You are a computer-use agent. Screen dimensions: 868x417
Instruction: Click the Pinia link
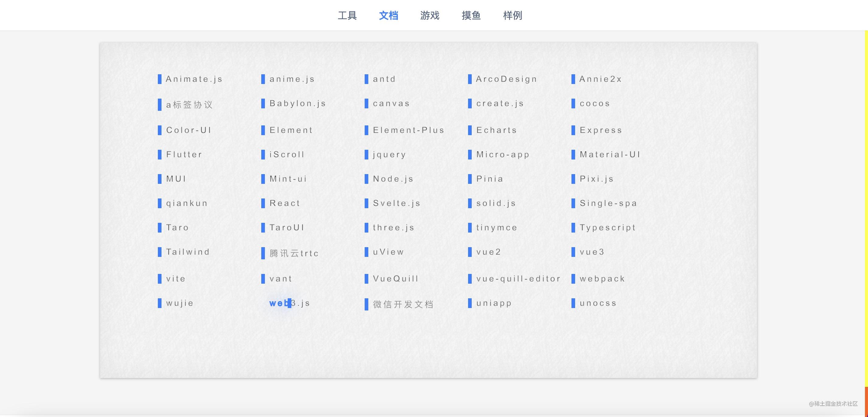point(490,179)
